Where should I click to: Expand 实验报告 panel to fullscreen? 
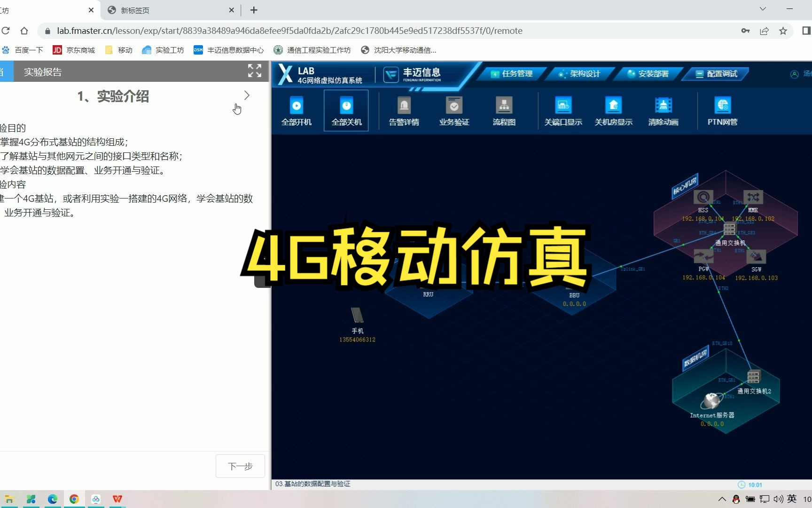coord(254,71)
